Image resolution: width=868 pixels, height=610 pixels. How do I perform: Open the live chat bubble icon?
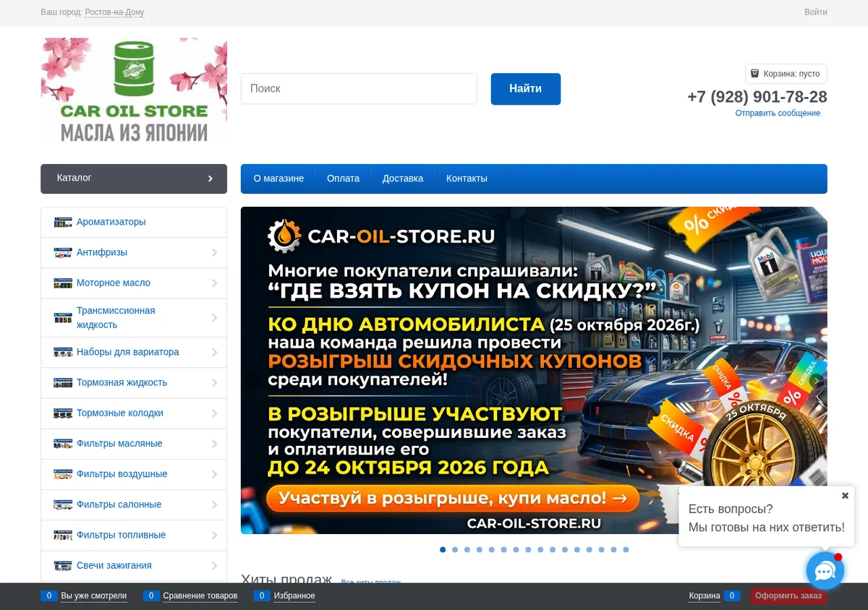[x=825, y=571]
